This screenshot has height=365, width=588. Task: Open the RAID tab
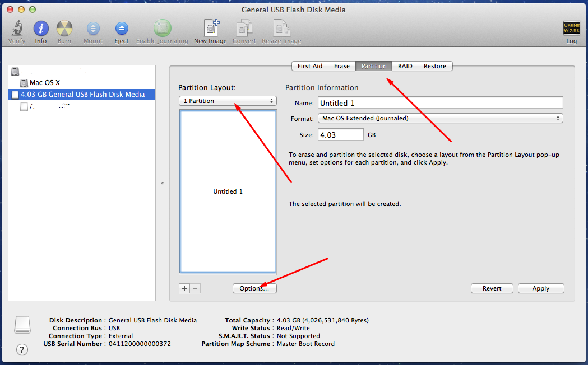[405, 66]
